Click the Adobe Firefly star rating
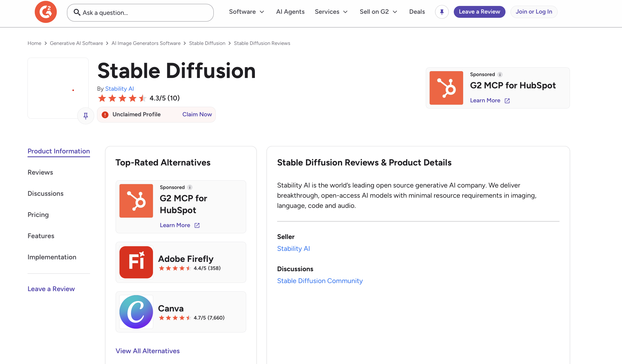622x364 pixels. pos(175,268)
